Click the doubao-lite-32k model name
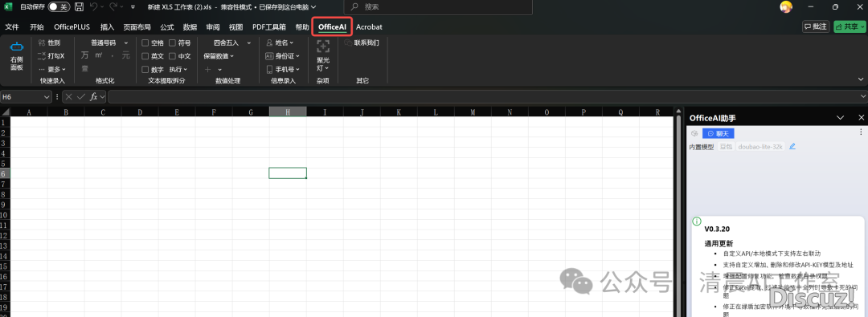Screen dimensions: 868x317 click(761, 147)
